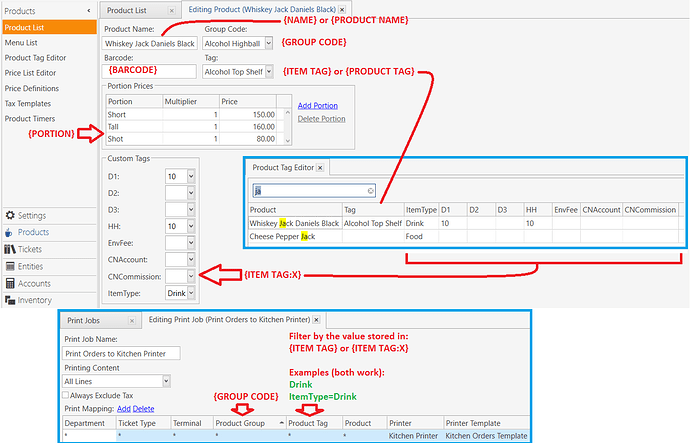Click Kitchen Orders Template cell
Image resolution: width=690 pixels, height=443 pixels.
(486, 436)
